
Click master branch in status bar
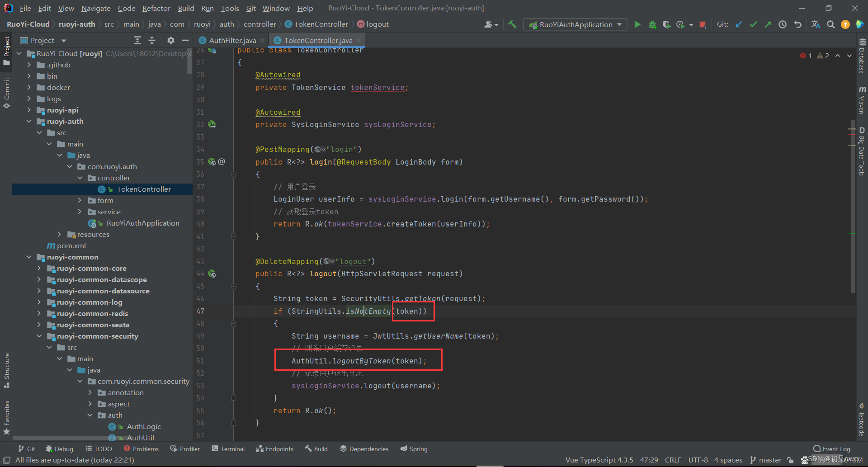point(766,460)
